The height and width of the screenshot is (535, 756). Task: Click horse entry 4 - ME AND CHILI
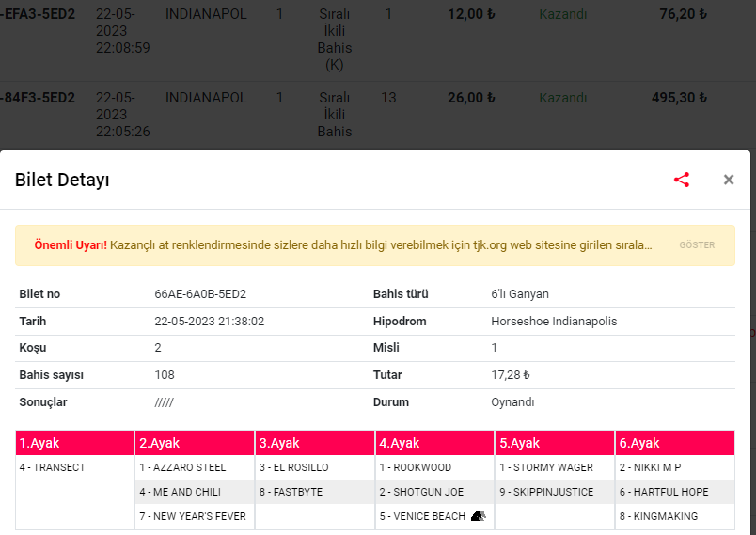point(180,492)
